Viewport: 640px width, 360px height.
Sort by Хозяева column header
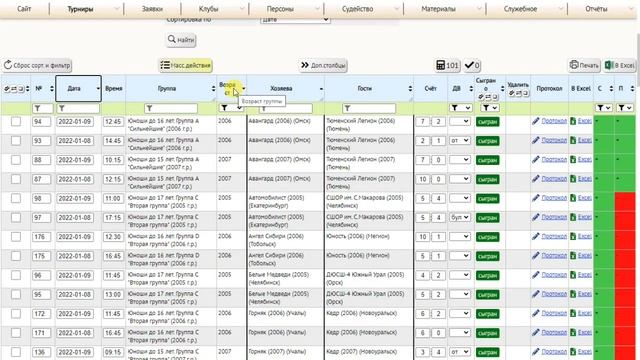pos(285,88)
